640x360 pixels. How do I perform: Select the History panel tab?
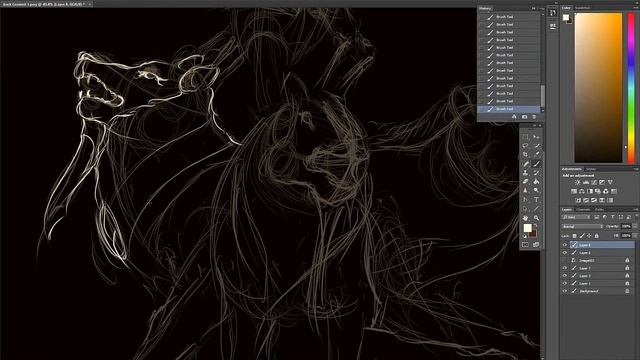point(485,8)
